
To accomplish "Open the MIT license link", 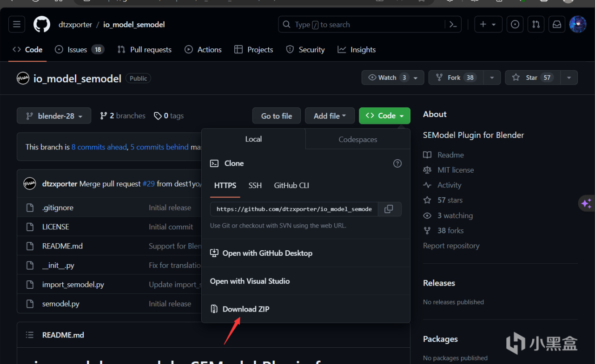I will tap(449, 170).
